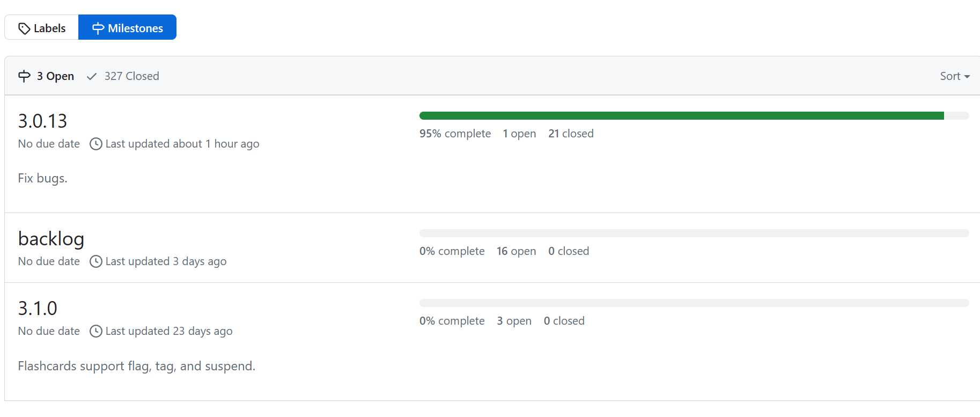Switch to the Labels tab
The width and height of the screenshot is (980, 417).
[42, 28]
